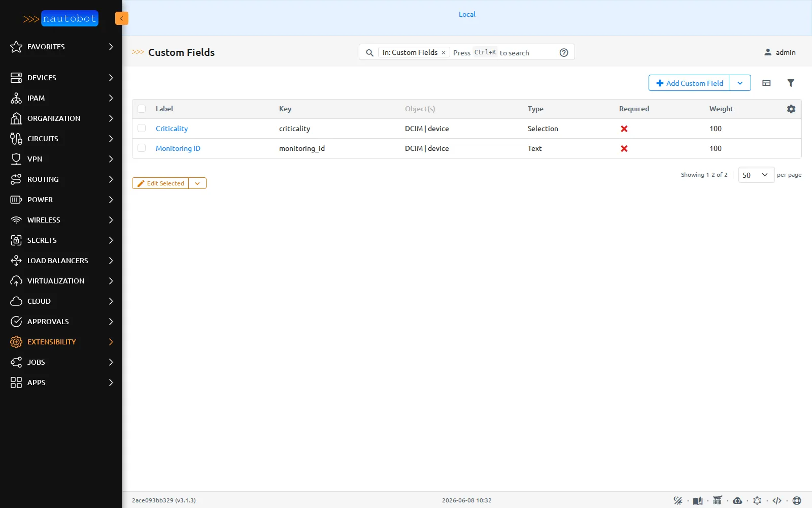Open the Monitoring ID custom field link

[178, 148]
